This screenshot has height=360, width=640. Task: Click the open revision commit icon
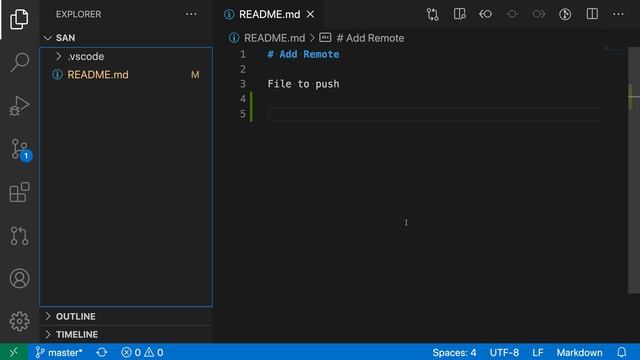(512, 14)
